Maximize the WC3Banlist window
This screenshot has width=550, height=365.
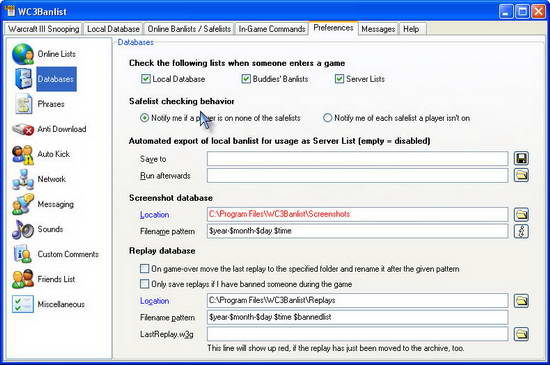522,12
